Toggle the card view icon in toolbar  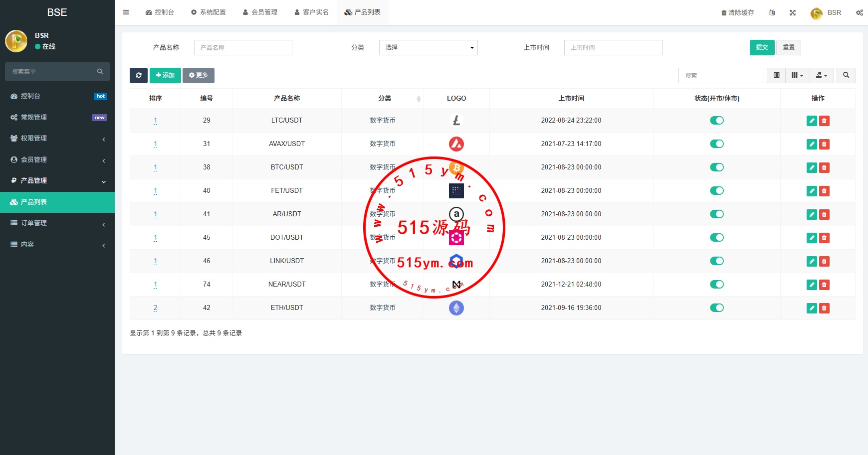(776, 75)
